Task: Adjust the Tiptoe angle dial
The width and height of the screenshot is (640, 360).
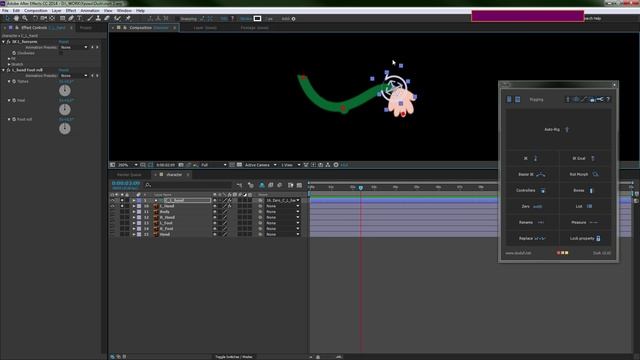Action: tap(64, 90)
